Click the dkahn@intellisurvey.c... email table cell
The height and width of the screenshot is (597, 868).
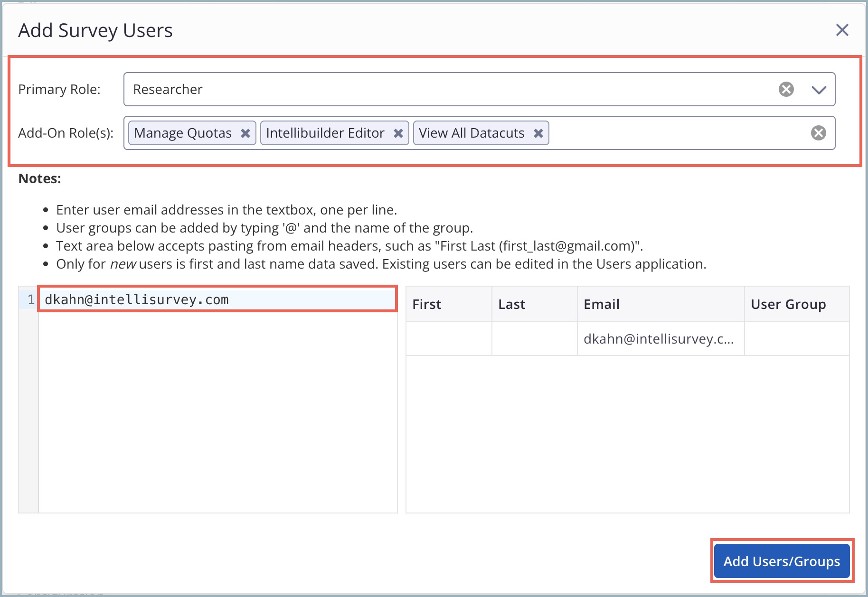[660, 338]
